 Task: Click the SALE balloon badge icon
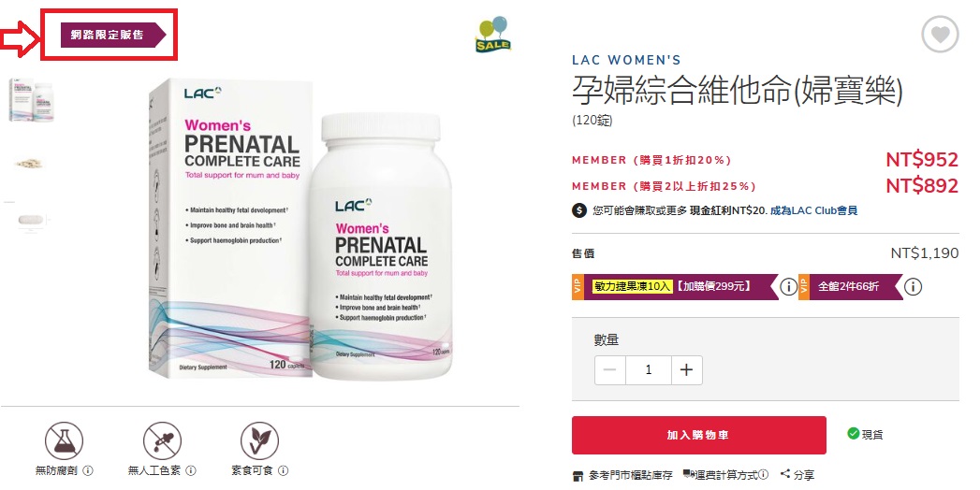click(x=493, y=35)
